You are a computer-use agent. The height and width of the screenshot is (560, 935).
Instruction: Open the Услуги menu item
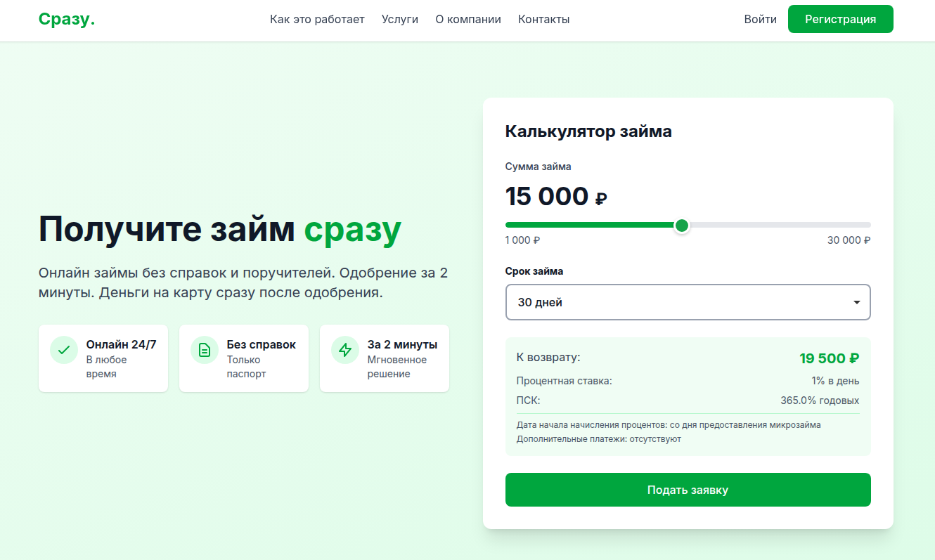click(400, 19)
